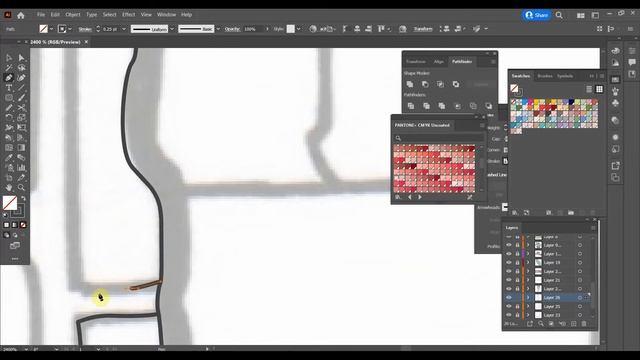The width and height of the screenshot is (640, 360).
Task: Select the Direct Selection tool
Action: [x=21, y=58]
